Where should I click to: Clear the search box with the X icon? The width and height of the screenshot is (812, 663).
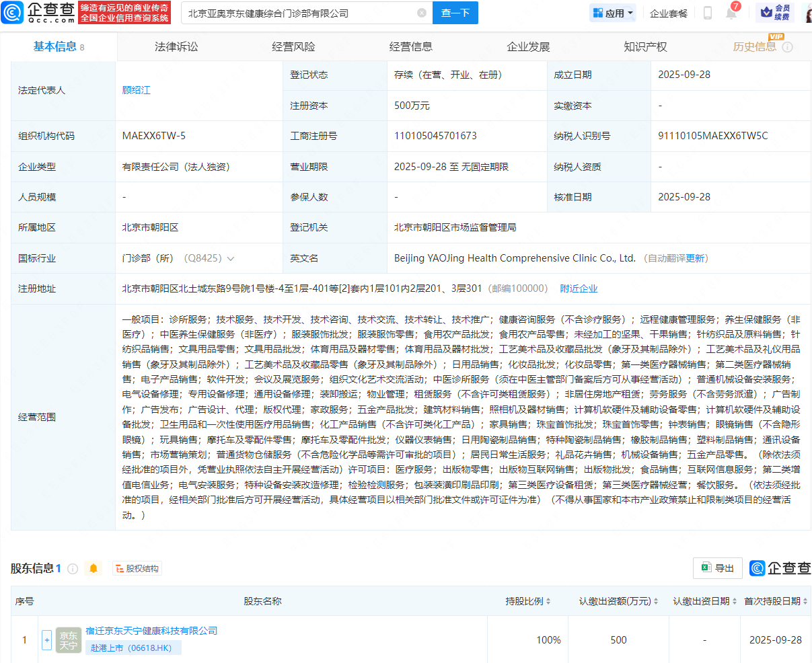point(422,13)
